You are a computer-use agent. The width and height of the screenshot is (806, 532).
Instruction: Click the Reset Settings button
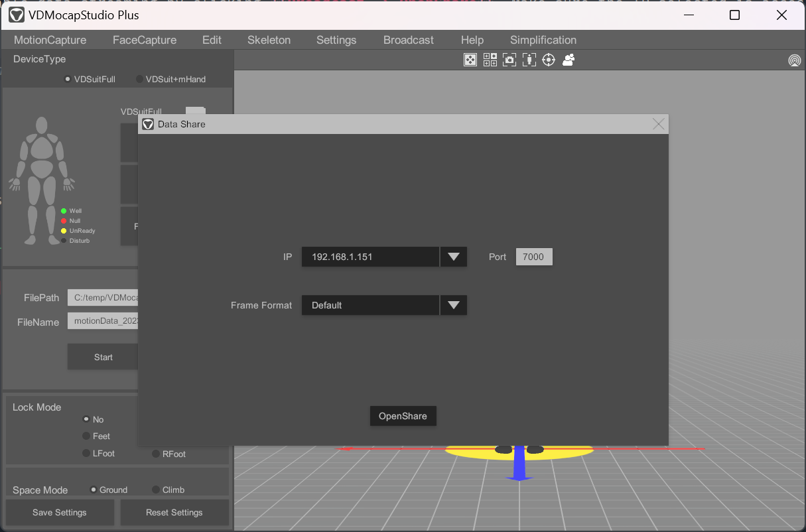pos(174,512)
